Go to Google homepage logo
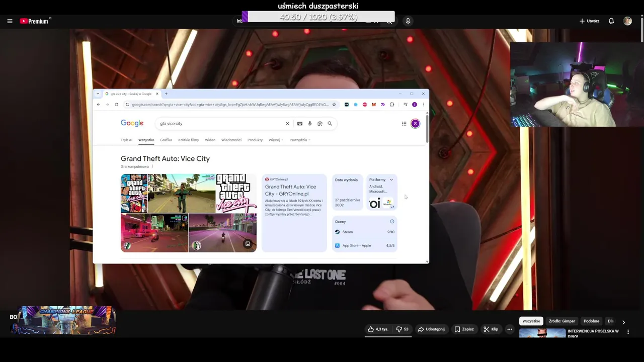Image resolution: width=644 pixels, height=362 pixels. (x=132, y=123)
